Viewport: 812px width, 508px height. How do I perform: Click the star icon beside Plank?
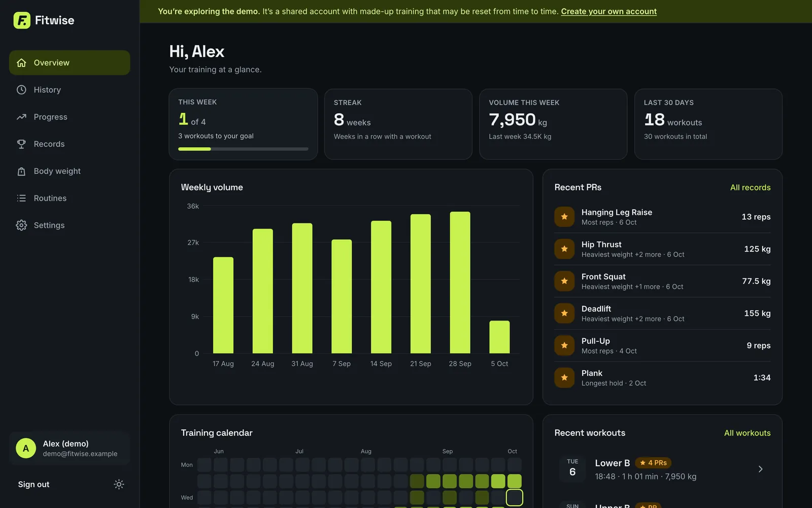click(564, 377)
